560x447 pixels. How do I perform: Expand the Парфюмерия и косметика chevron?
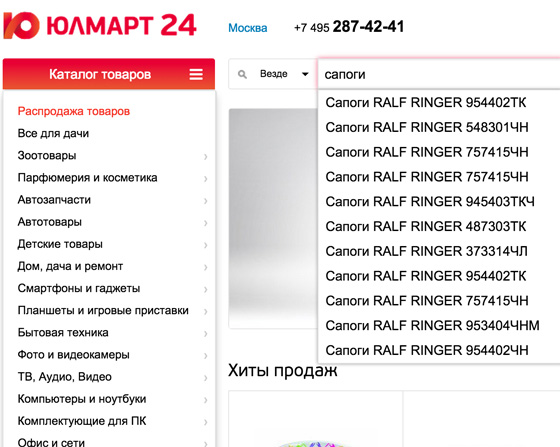pyautogui.click(x=205, y=179)
